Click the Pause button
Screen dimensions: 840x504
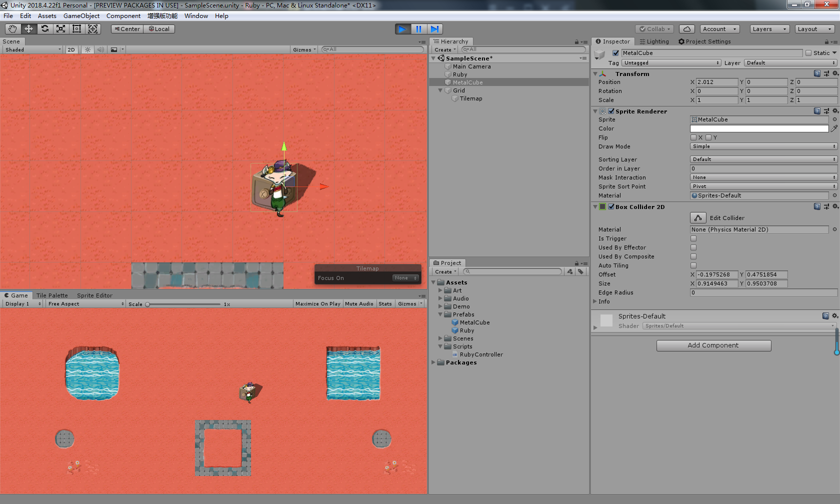click(418, 29)
